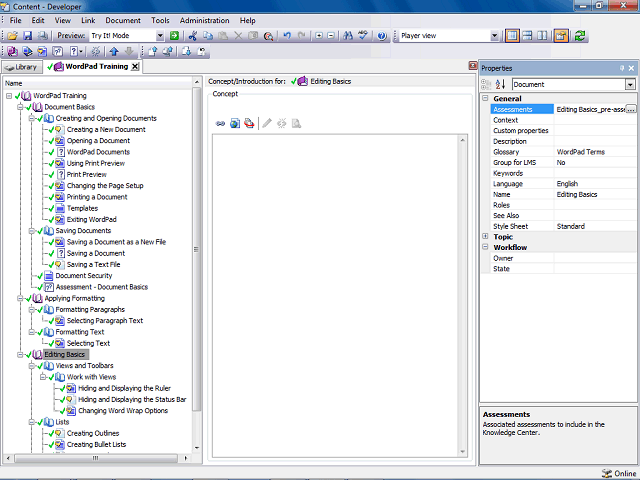The image size is (640, 480).
Task: Click the outline tree horizontal scrollbar
Action: pyautogui.click(x=96, y=458)
